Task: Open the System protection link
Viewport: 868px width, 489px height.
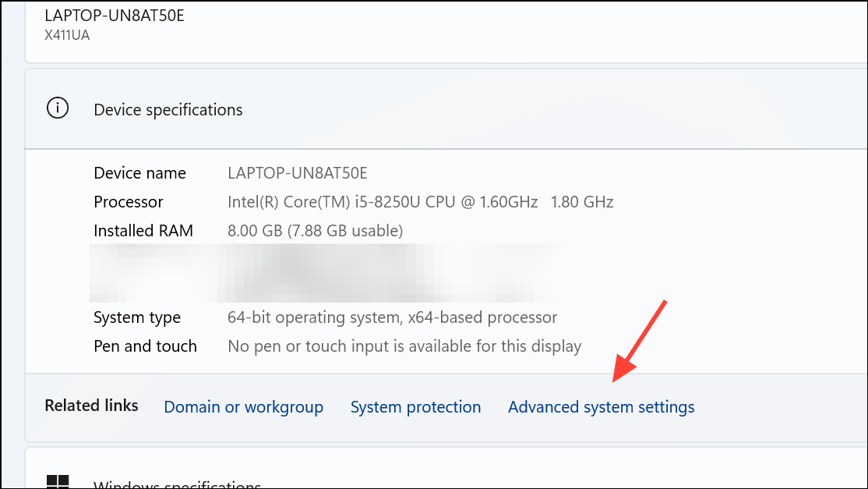Action: (415, 406)
